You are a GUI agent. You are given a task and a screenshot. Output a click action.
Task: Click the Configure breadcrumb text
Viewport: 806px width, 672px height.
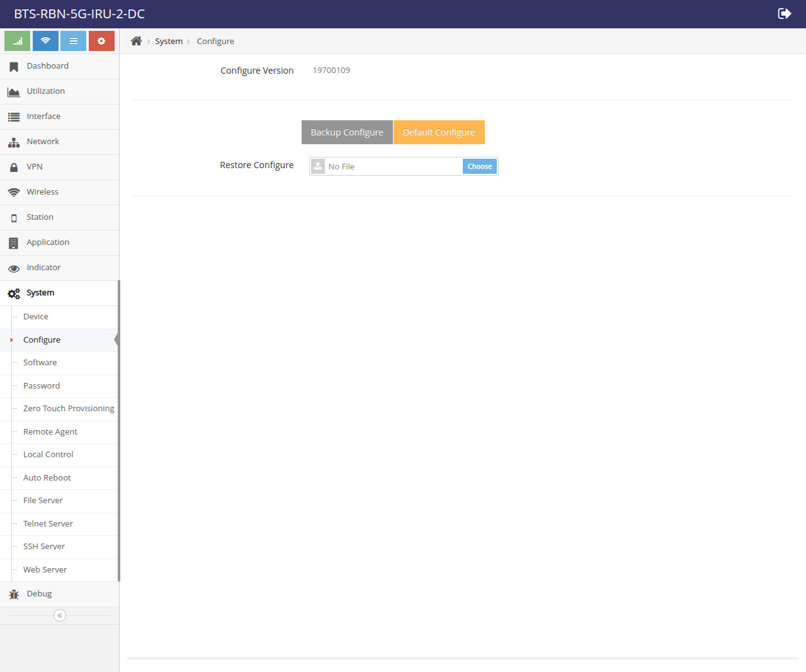coord(215,42)
